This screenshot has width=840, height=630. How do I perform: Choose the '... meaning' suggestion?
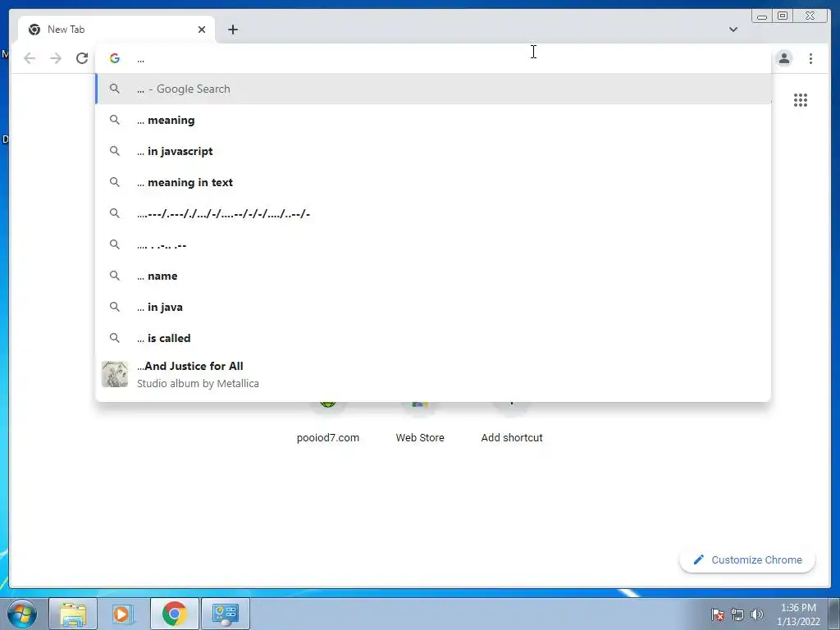(x=433, y=120)
